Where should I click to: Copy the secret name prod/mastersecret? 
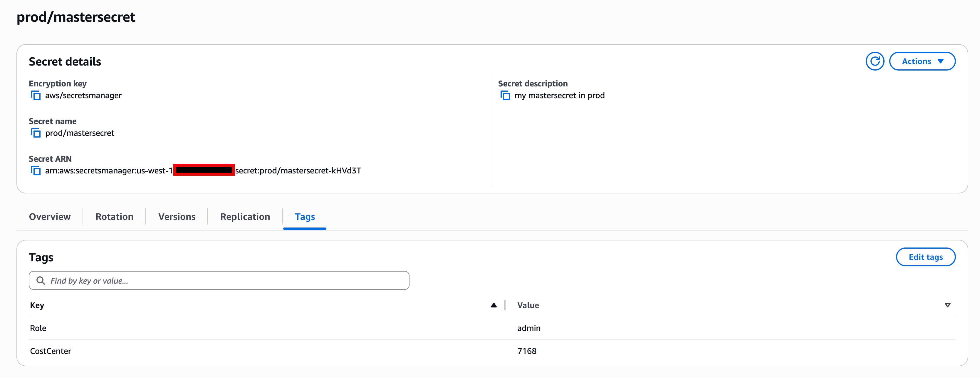tap(36, 133)
